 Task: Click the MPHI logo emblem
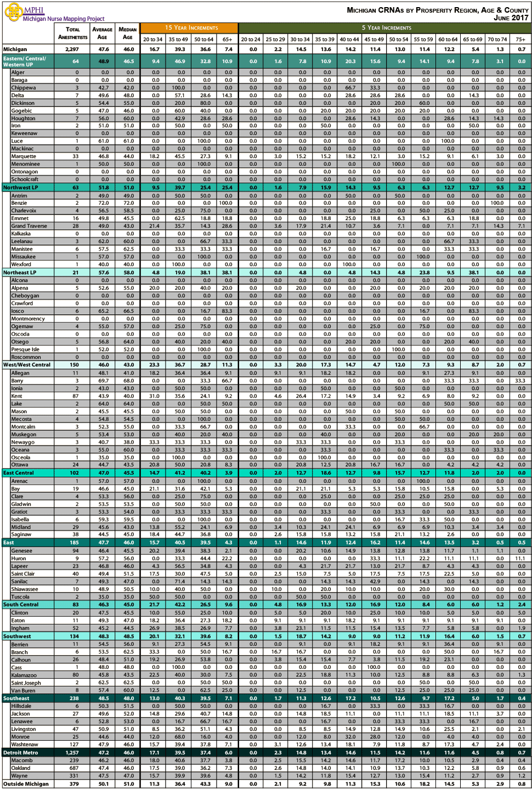[x=13, y=12]
